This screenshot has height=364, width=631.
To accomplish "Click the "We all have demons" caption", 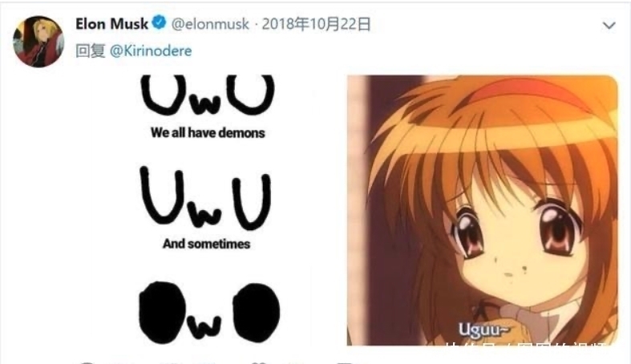I will [x=208, y=133].
